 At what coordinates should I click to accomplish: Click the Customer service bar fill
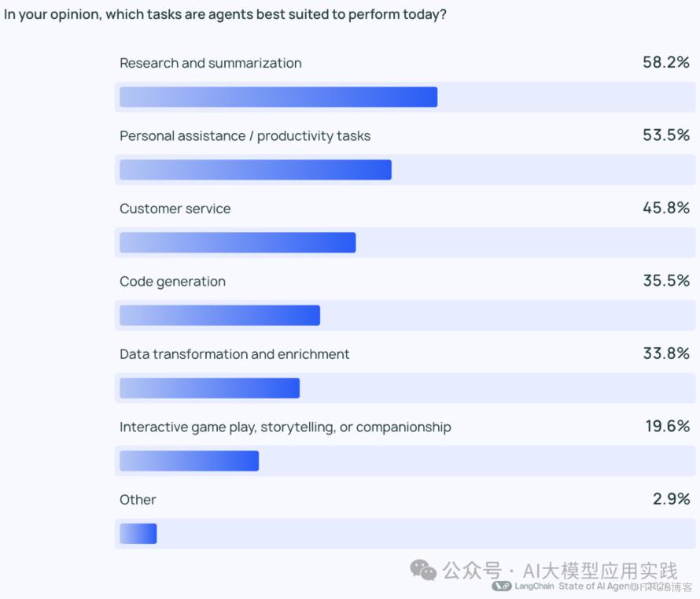pyautogui.click(x=238, y=242)
